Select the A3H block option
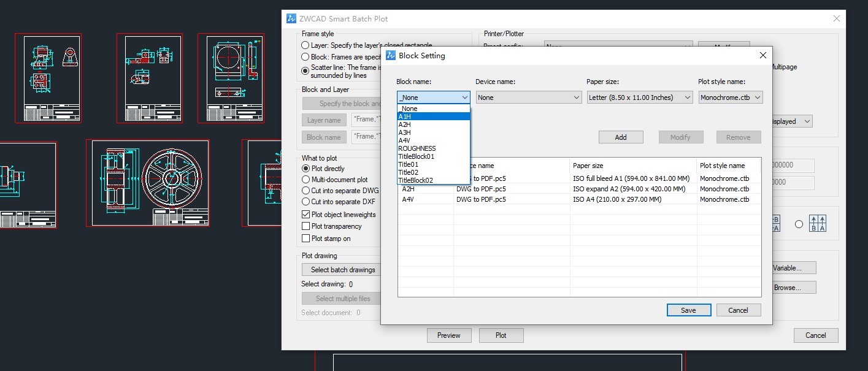The height and width of the screenshot is (371, 868). (x=433, y=132)
